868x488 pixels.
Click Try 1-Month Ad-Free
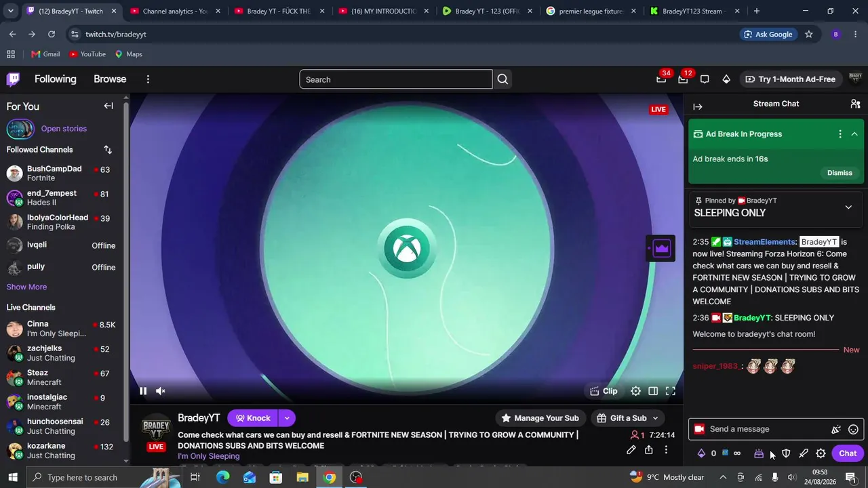coord(790,79)
